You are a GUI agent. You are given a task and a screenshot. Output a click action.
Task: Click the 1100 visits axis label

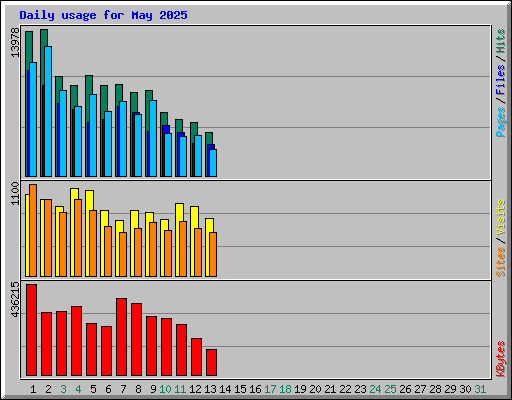[x=15, y=193]
